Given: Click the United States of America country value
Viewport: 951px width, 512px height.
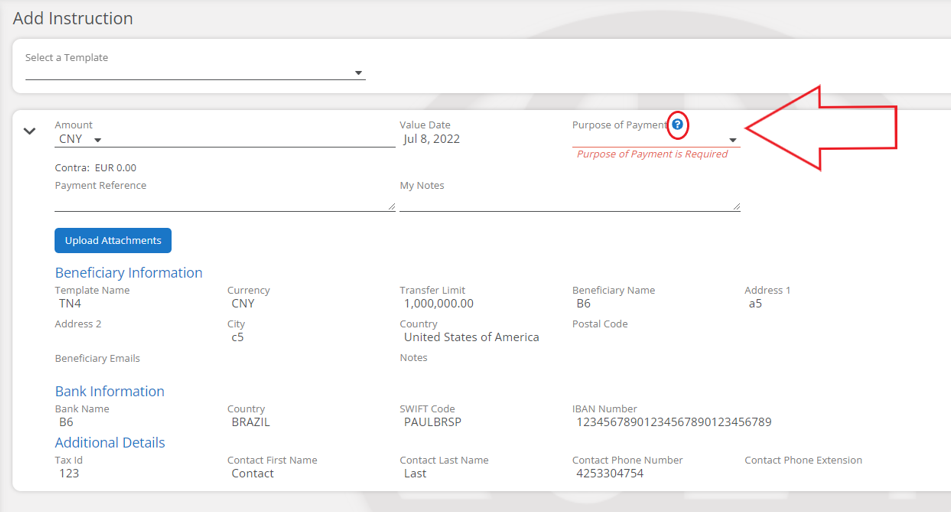Looking at the screenshot, I should coord(471,337).
